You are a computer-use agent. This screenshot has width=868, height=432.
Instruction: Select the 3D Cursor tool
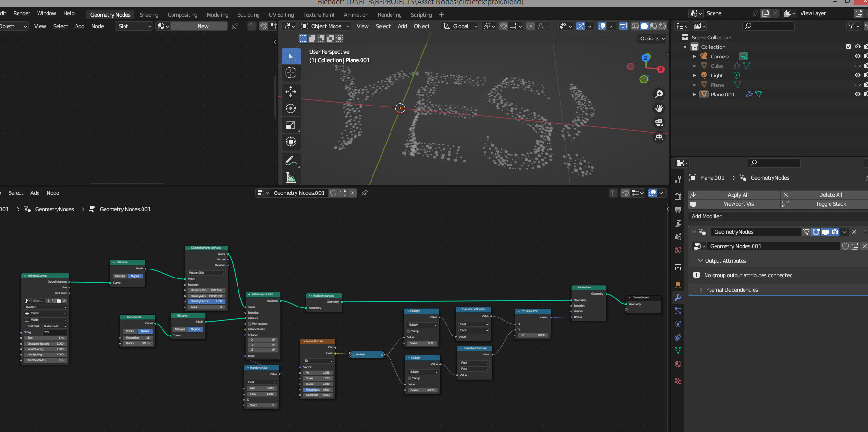[x=291, y=73]
